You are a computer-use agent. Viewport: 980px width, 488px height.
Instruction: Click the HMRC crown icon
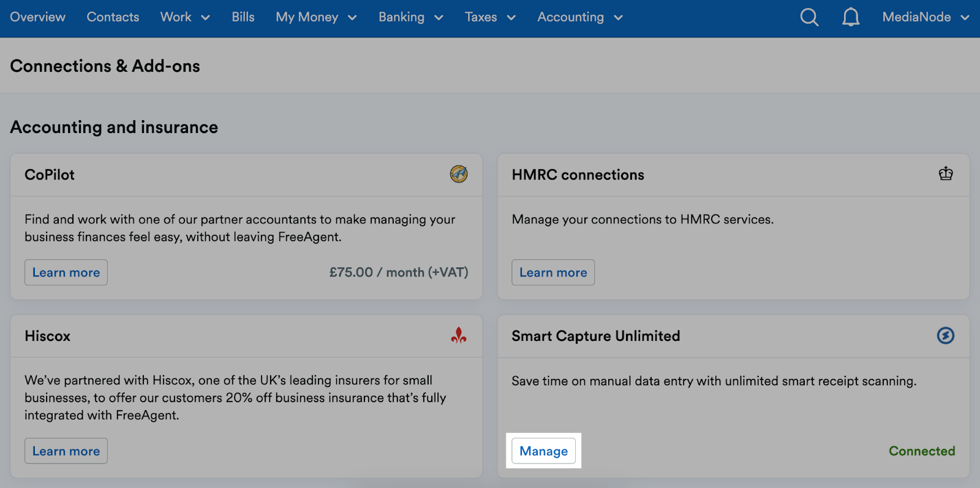pos(946,174)
